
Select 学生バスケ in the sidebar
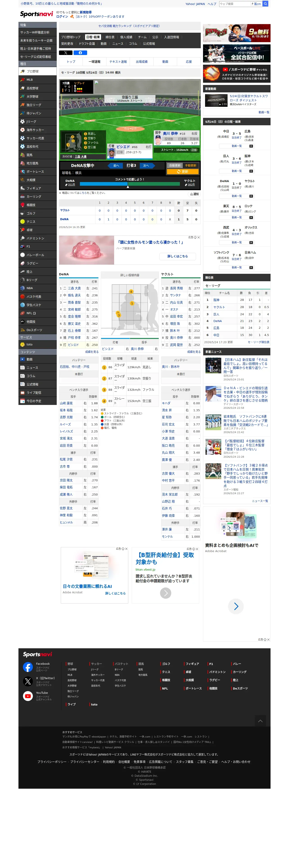point(37,305)
